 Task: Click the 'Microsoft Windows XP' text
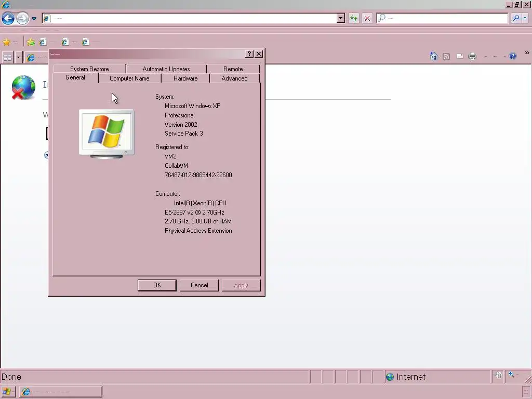(192, 106)
